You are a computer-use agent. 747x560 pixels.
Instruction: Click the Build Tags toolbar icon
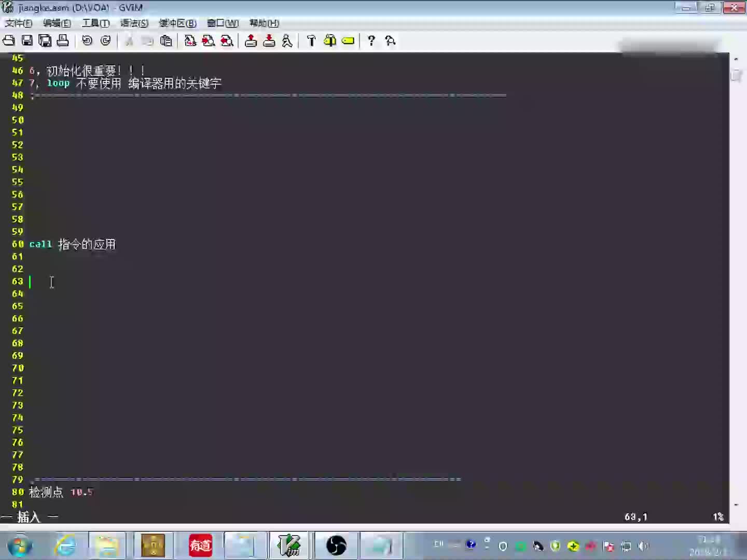point(330,40)
